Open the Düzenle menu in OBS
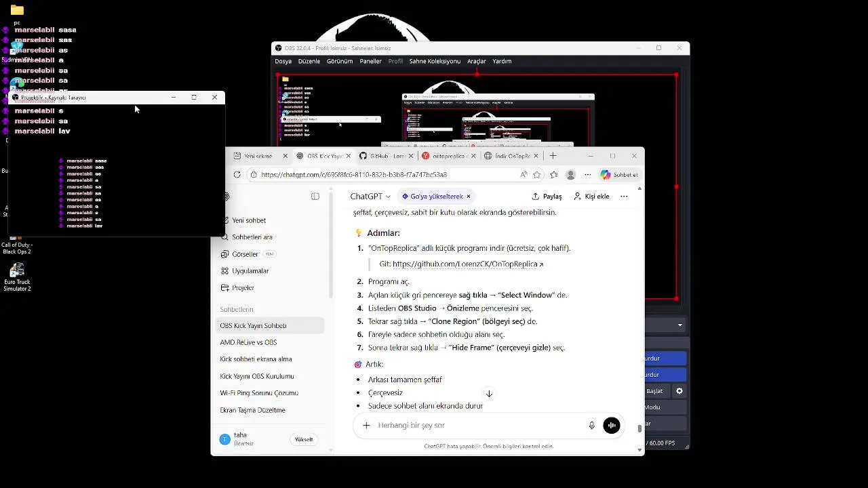 (x=309, y=61)
